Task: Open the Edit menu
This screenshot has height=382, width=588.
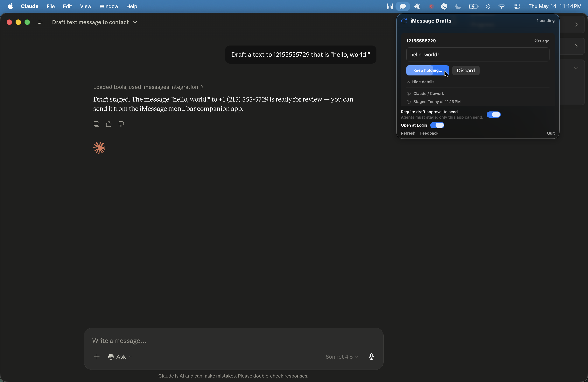Action: coord(67,6)
